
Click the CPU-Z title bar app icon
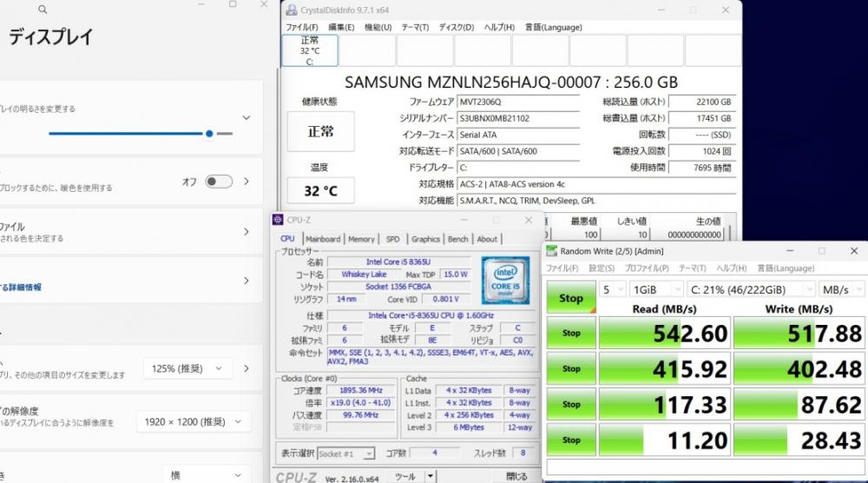point(278,220)
